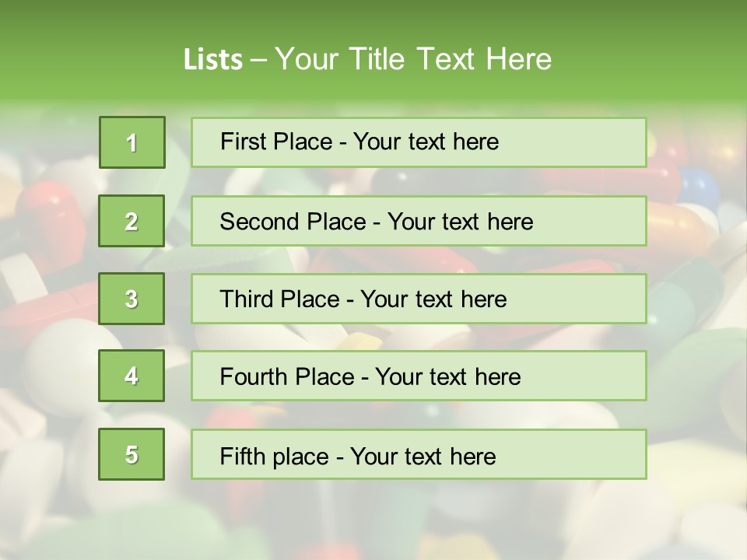Click the number 5 green box
Viewport: 747px width, 560px height.
(x=132, y=454)
